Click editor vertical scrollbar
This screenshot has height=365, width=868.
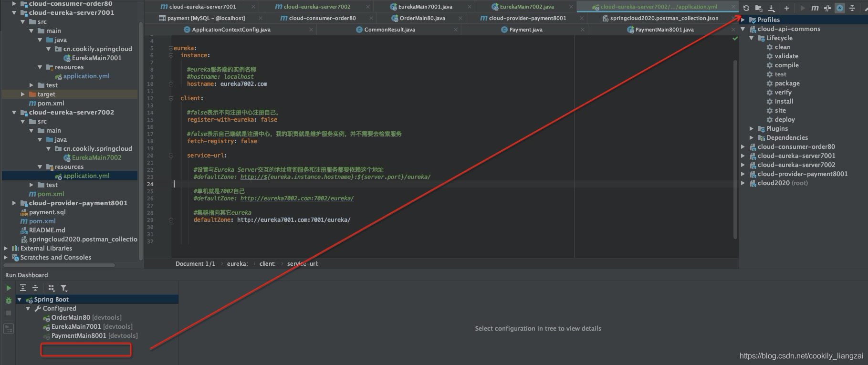[x=735, y=149]
